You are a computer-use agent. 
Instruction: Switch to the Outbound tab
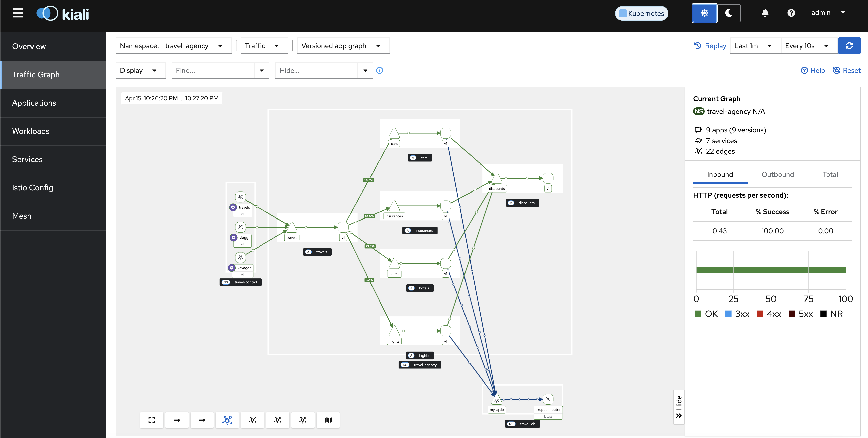pyautogui.click(x=777, y=174)
